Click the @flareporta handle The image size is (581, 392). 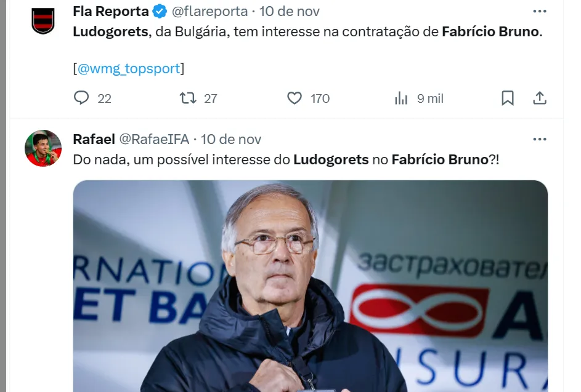point(209,12)
